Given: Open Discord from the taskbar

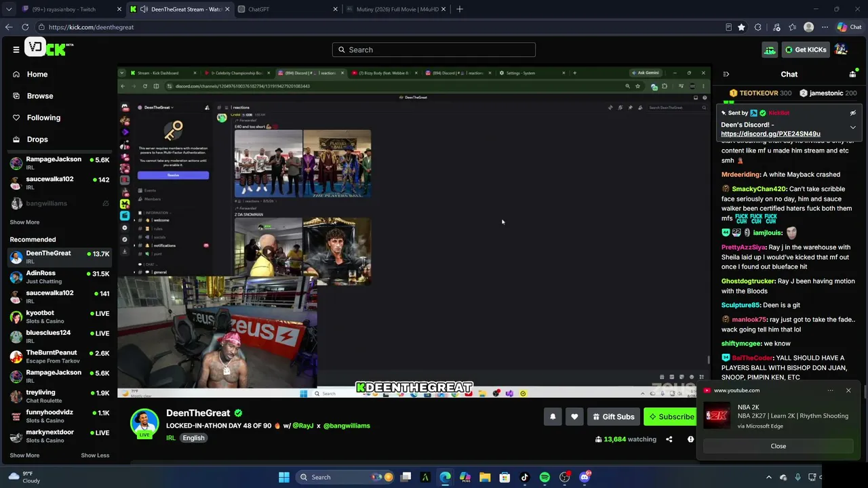Looking at the screenshot, I should 585,477.
